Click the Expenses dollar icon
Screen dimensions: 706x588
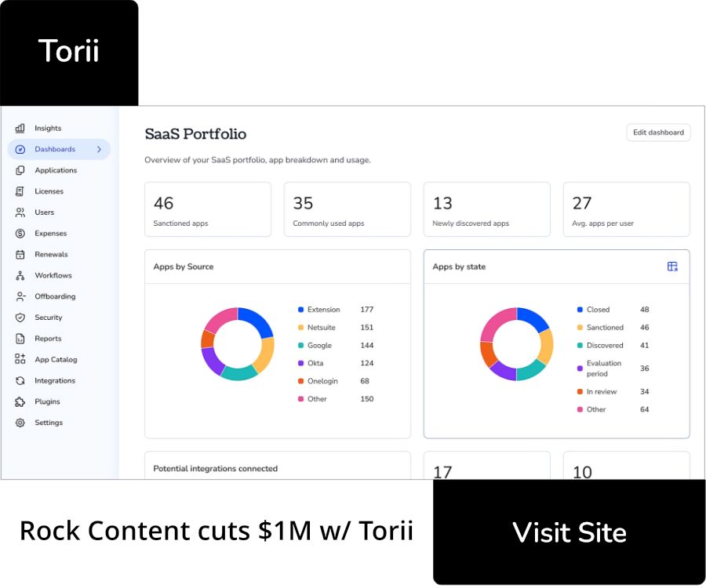tap(20, 234)
